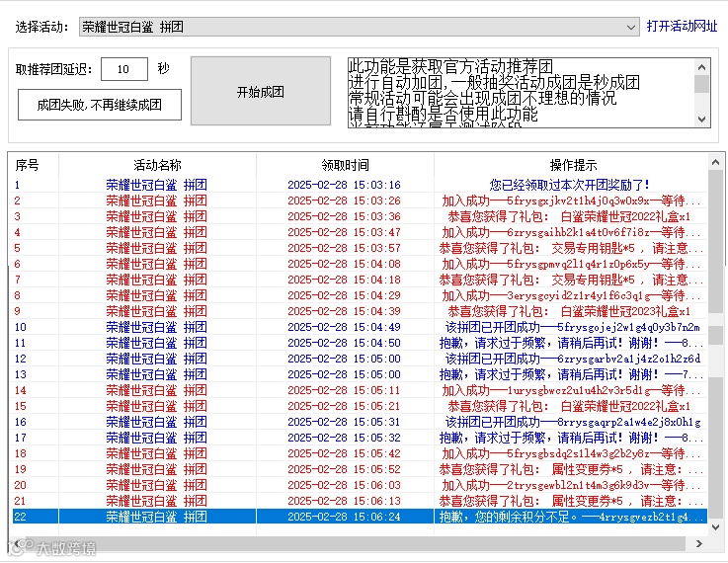Toggle 成团失败,不再继续成团 button
This screenshot has height=563, width=728.
coord(100,105)
